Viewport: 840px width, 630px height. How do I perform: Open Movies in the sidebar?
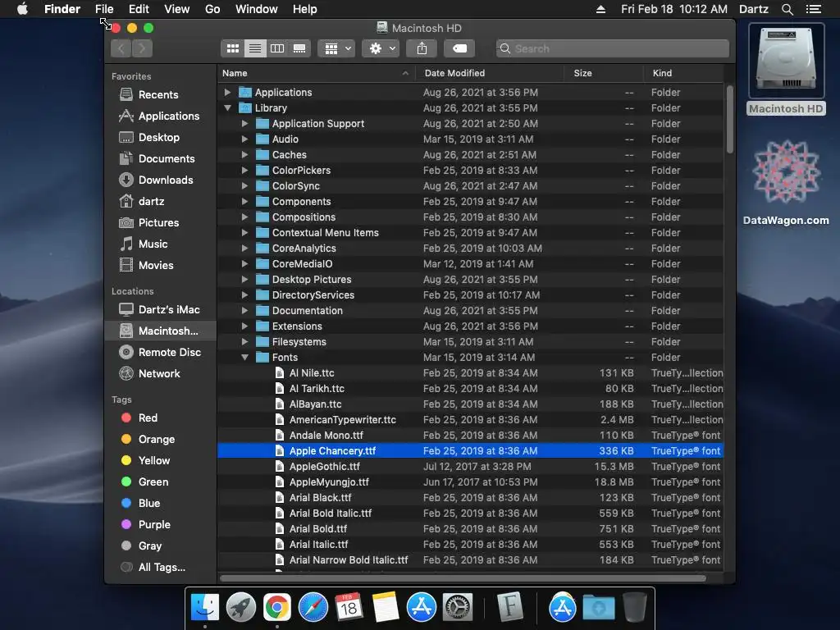(146, 266)
